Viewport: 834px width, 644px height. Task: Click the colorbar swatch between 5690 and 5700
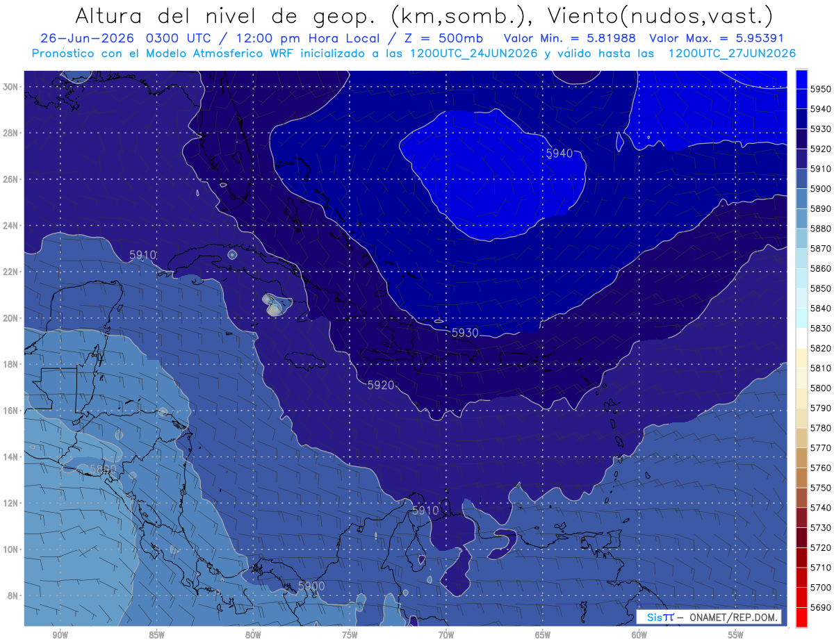click(x=801, y=597)
